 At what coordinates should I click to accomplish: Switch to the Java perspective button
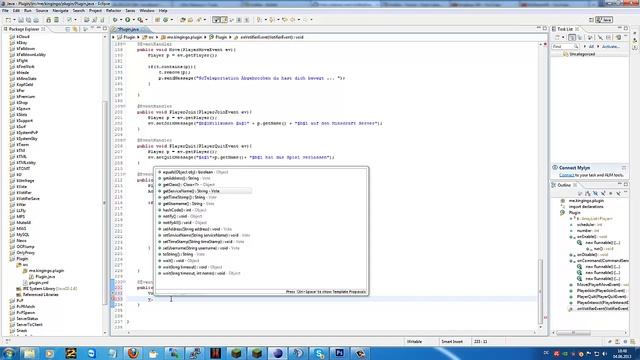604,20
